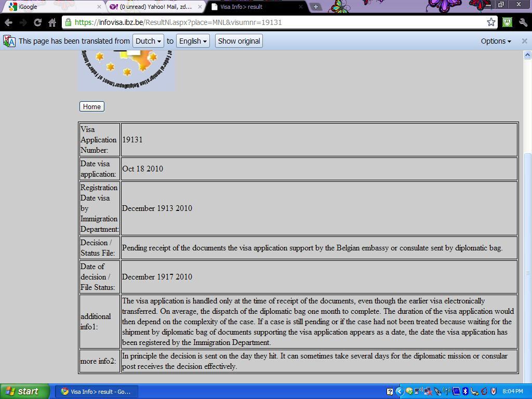
Task: Close the Yahoo! Mail tab
Action: tap(200, 6)
